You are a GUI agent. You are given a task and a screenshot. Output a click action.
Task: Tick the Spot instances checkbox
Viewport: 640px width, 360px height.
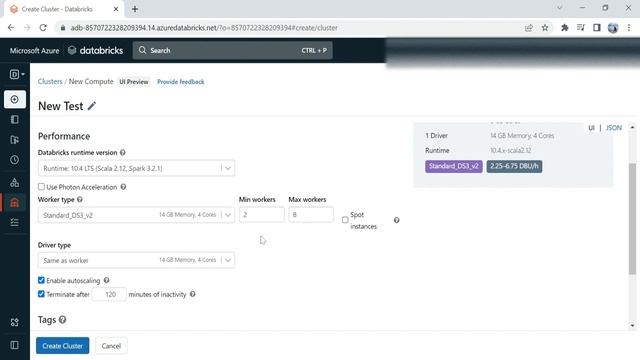pyautogui.click(x=345, y=220)
